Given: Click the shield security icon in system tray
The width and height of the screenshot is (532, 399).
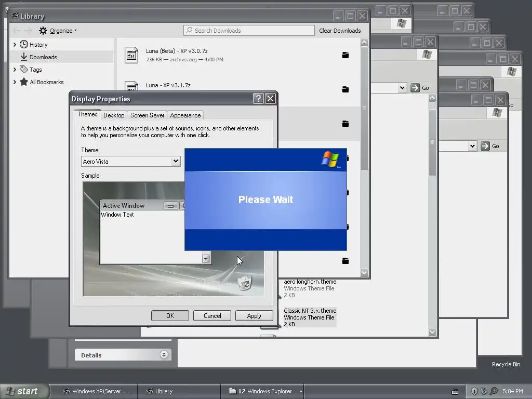Looking at the screenshot, I should [475, 391].
